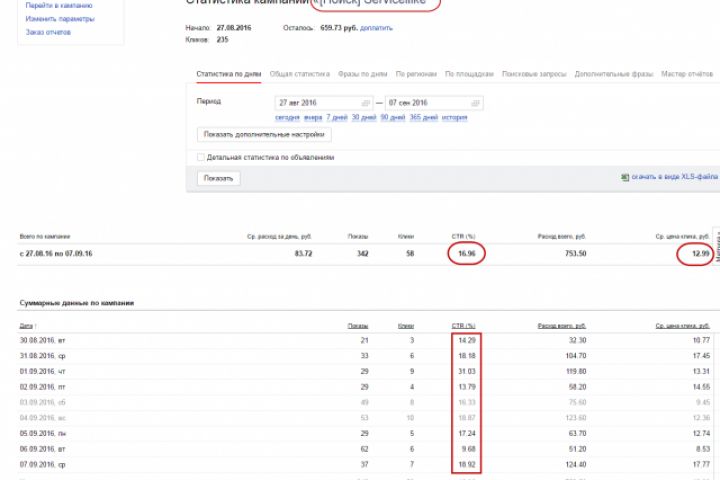Click the 'Суммарные данные по кампании' heading
Screen dimensions: 720x480
tap(77, 303)
